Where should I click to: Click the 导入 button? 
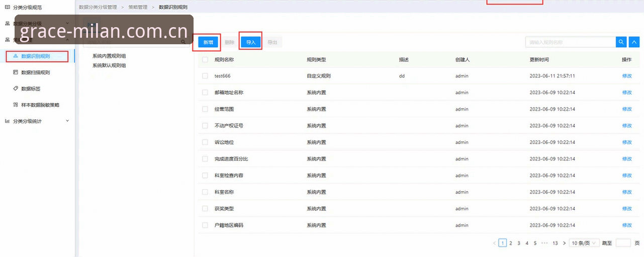coord(251,42)
